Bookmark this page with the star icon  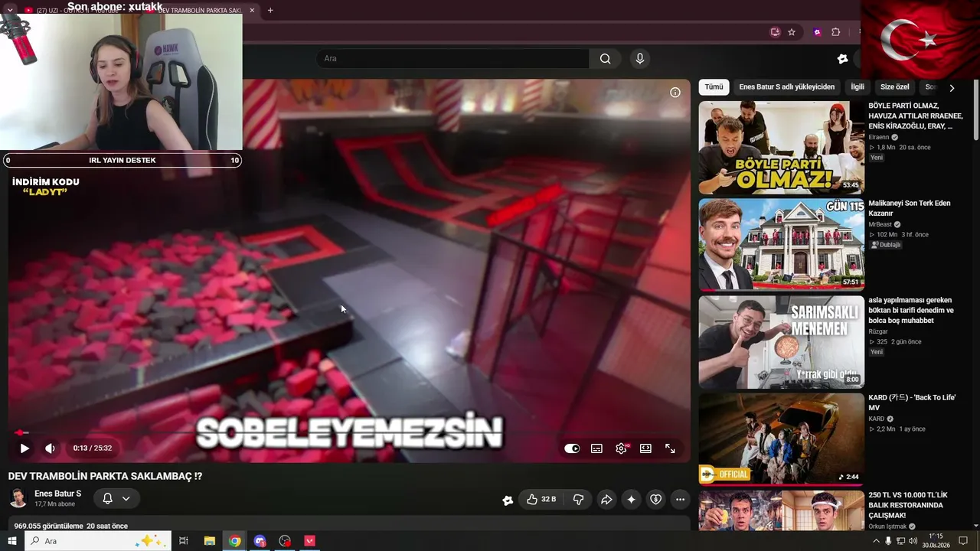point(792,32)
